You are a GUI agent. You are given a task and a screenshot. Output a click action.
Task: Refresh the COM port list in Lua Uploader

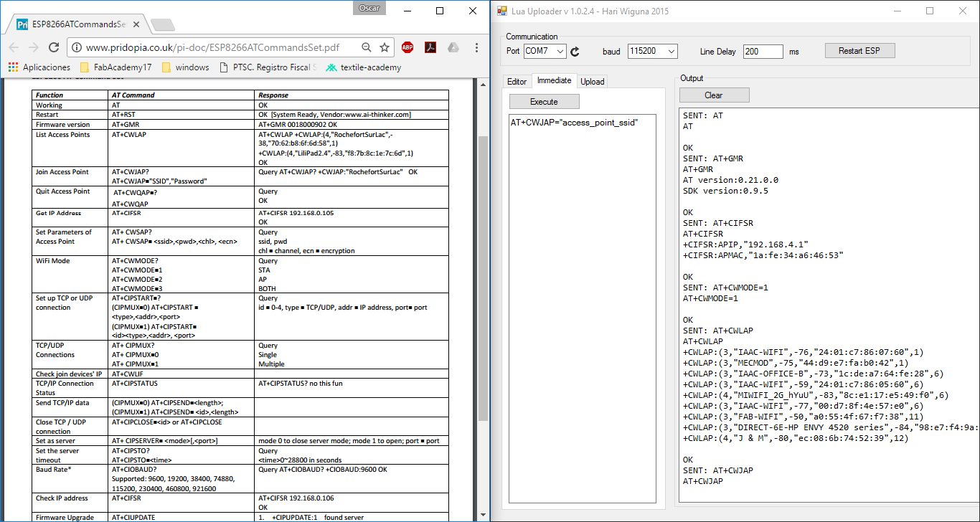pos(576,52)
